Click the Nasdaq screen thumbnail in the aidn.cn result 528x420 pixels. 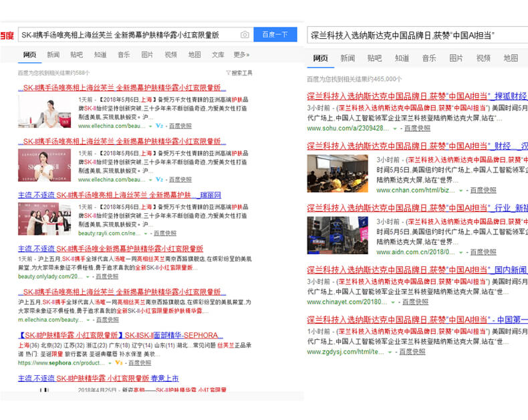coord(337,235)
